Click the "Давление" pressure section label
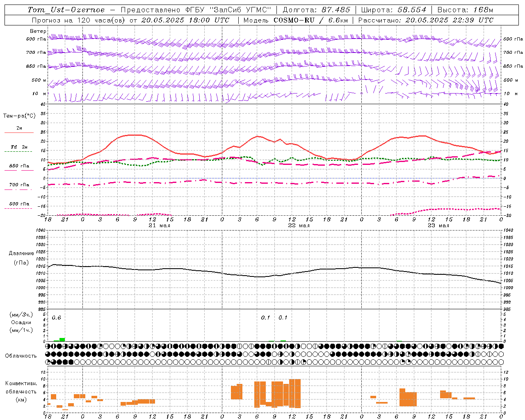The height and width of the screenshot is (420, 525). [21, 253]
